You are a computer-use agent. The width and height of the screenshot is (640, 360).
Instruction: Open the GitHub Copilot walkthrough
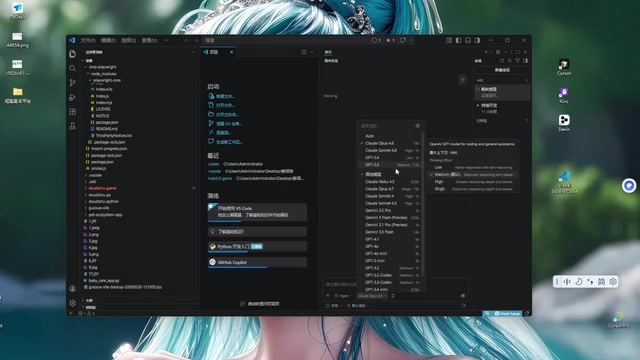257,262
